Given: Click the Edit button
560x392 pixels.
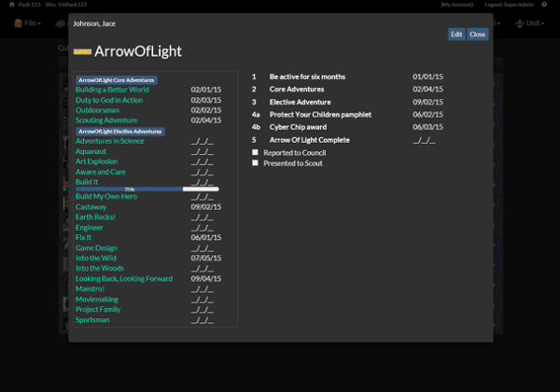Looking at the screenshot, I should tap(456, 35).
